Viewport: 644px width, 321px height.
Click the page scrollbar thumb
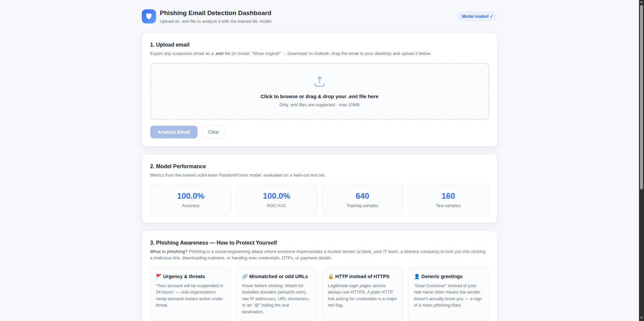coord(641,97)
